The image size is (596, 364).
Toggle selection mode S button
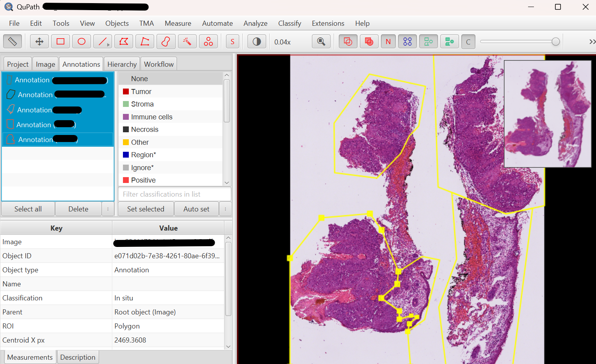(x=233, y=41)
